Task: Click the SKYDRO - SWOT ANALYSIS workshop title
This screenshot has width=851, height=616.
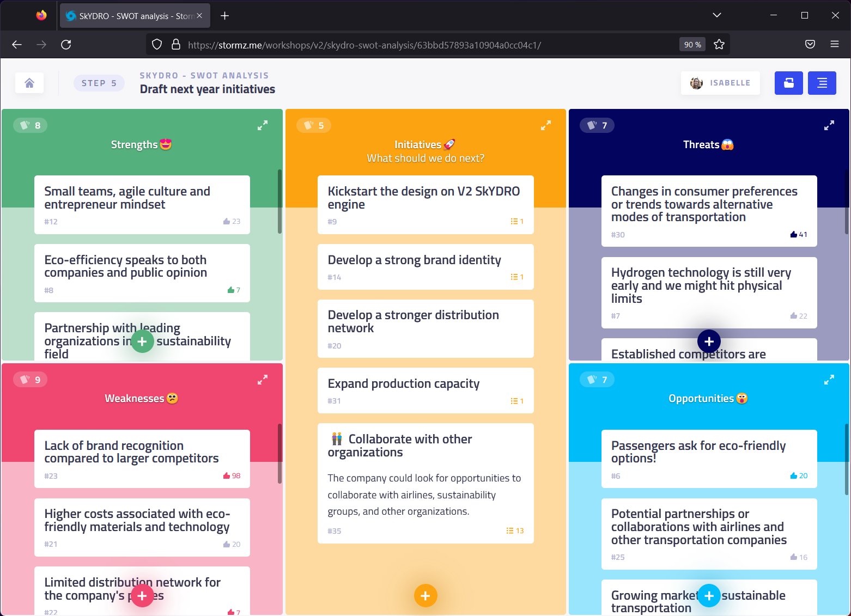Action: click(x=204, y=75)
